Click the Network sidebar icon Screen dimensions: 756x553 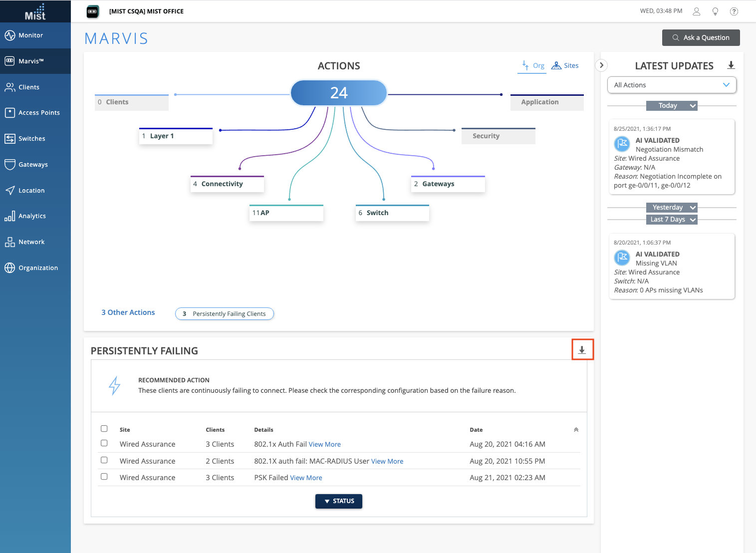(x=9, y=242)
